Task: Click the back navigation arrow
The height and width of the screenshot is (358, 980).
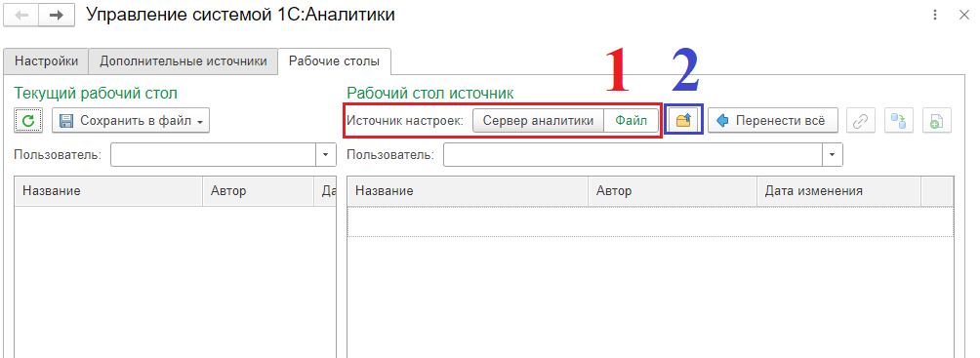Action: click(x=20, y=15)
